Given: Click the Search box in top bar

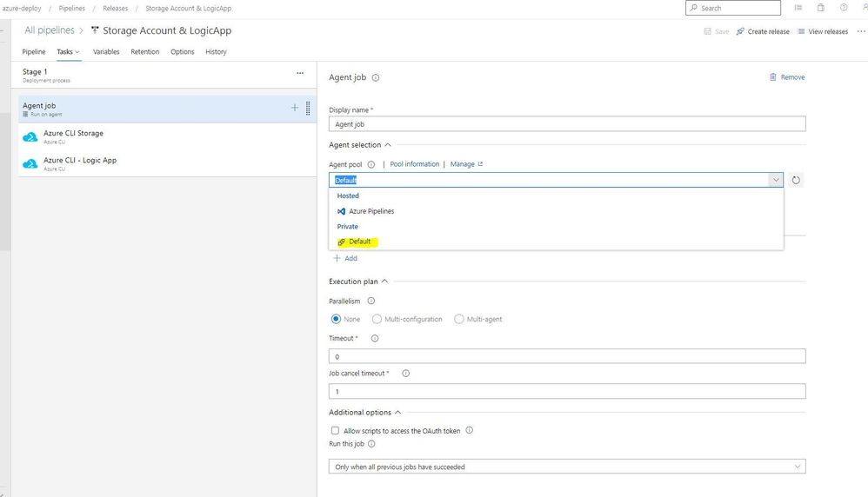Looking at the screenshot, I should click(733, 8).
